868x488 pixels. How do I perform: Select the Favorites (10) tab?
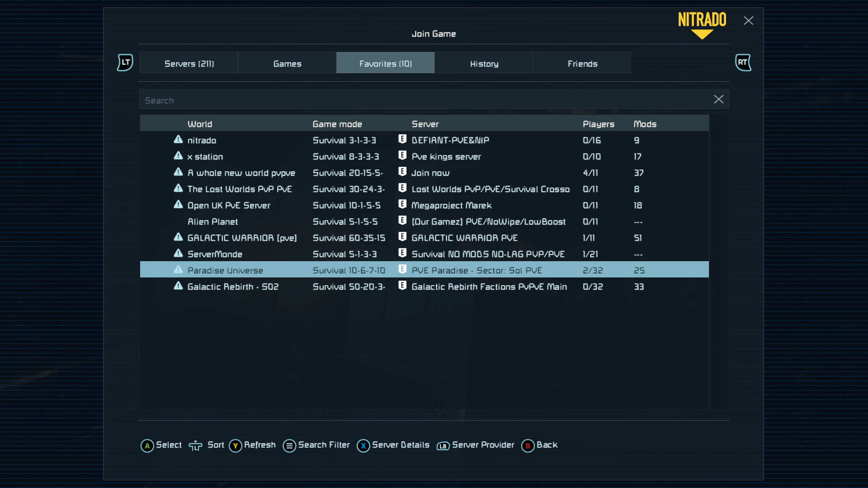coord(385,63)
